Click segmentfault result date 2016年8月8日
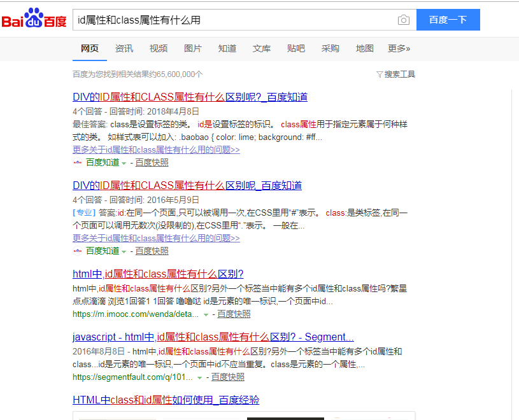This screenshot has height=420, width=519. coord(99,351)
